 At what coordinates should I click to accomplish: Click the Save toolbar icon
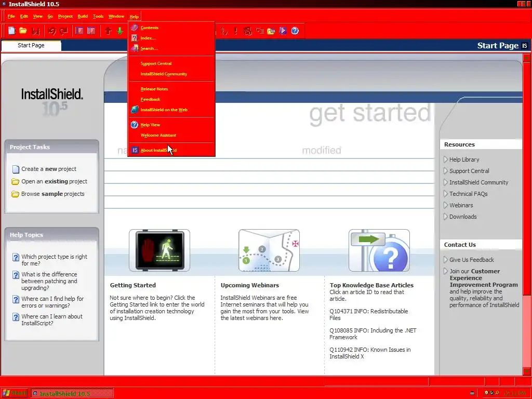coord(36,31)
